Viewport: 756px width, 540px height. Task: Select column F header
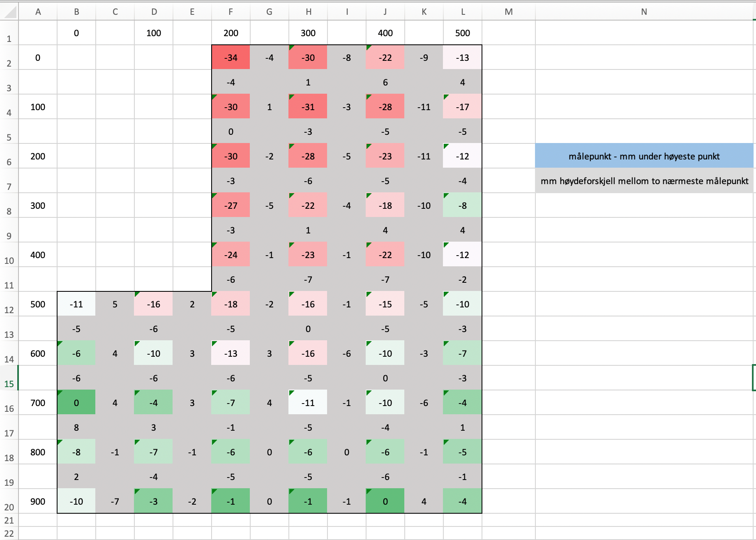(x=230, y=12)
